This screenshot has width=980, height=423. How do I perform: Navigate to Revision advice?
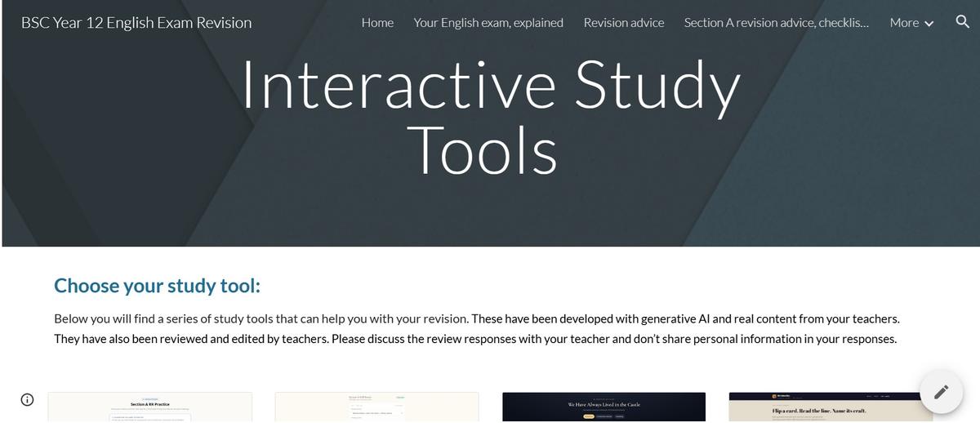624,23
